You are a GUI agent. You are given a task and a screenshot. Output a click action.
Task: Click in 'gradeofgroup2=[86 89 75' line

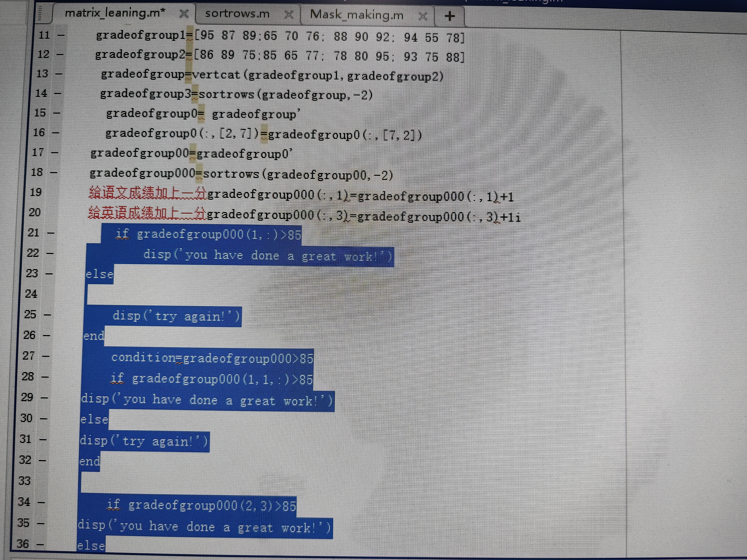280,55
